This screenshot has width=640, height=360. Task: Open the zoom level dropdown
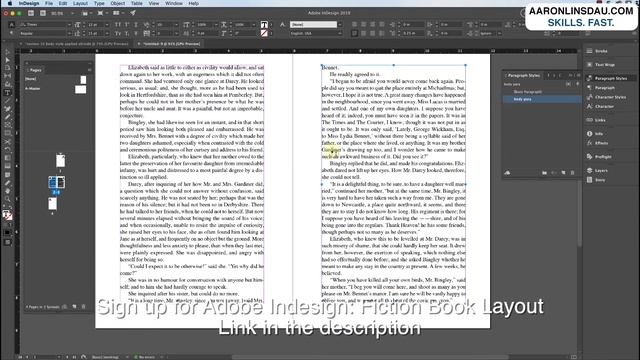click(x=73, y=13)
